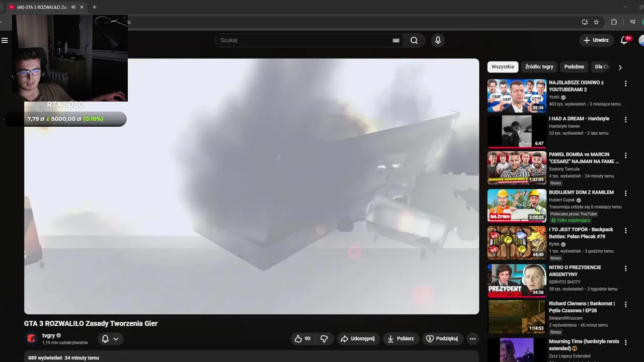Open the Hubert Cupak channel name

(562, 200)
